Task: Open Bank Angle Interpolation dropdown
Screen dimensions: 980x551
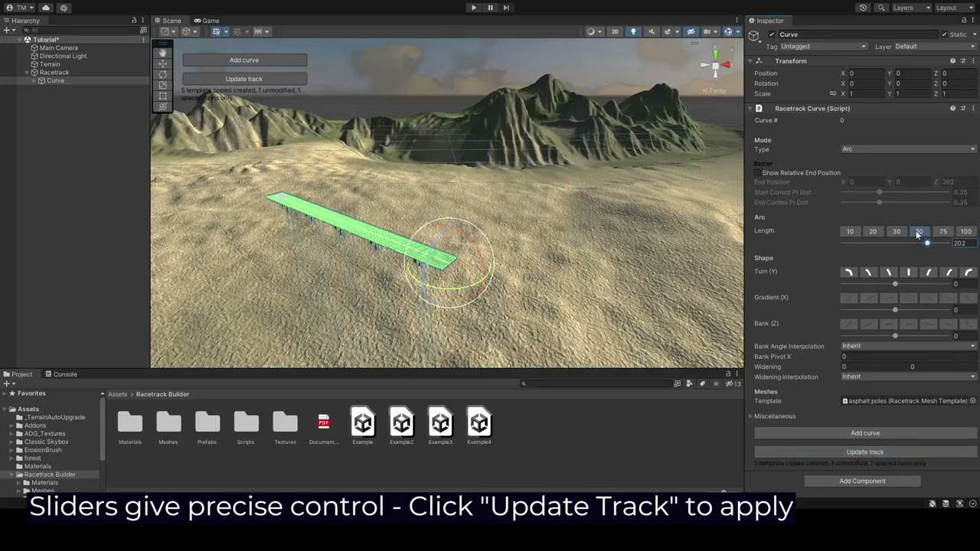Action: [909, 346]
